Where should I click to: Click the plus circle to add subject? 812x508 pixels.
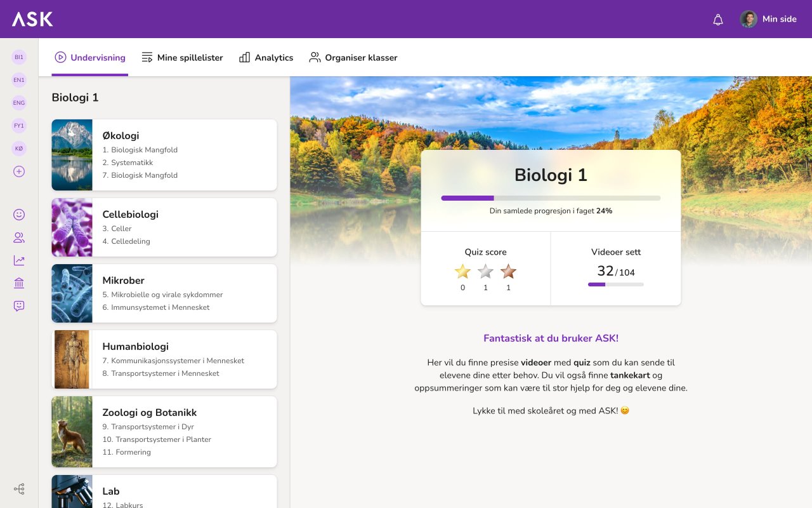coord(19,171)
